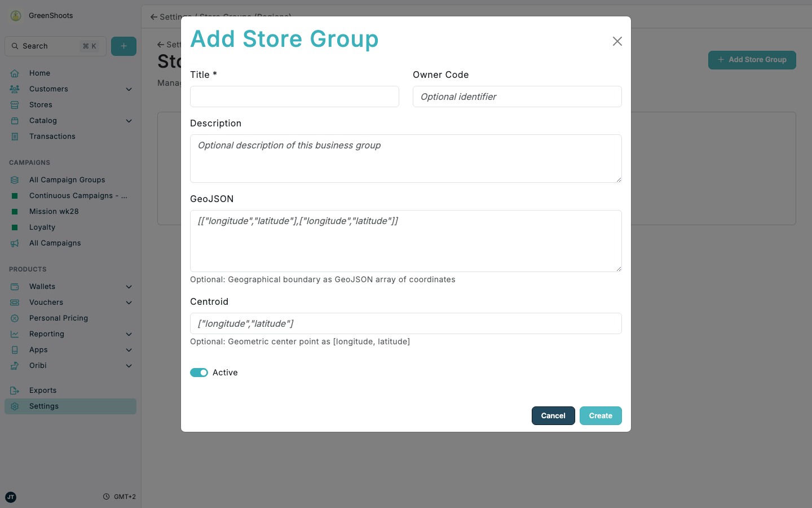Expand the Reporting section
Image resolution: width=812 pixels, height=508 pixels.
[129, 334]
